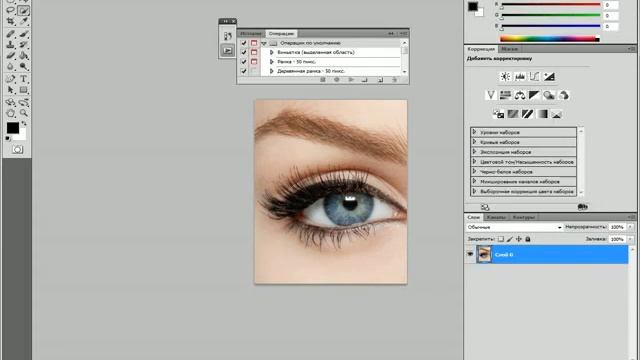640x360 pixels.
Task: Click the Play action button
Action: [351, 80]
